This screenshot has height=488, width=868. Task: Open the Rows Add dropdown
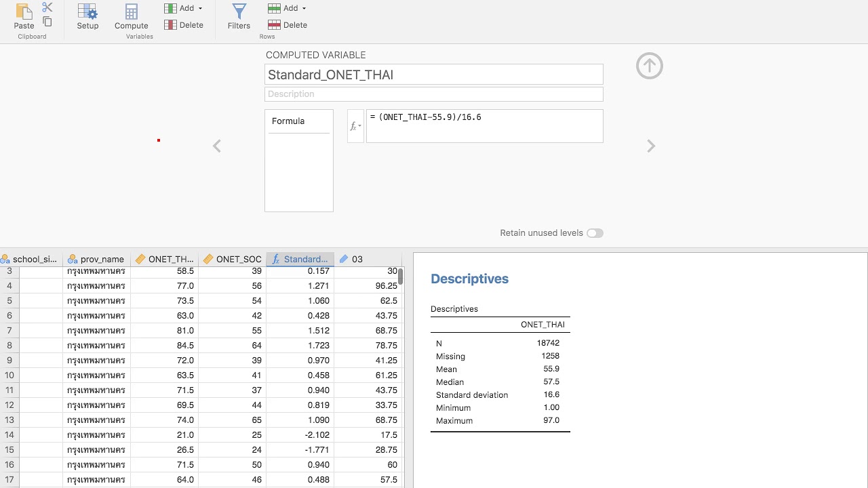point(288,8)
